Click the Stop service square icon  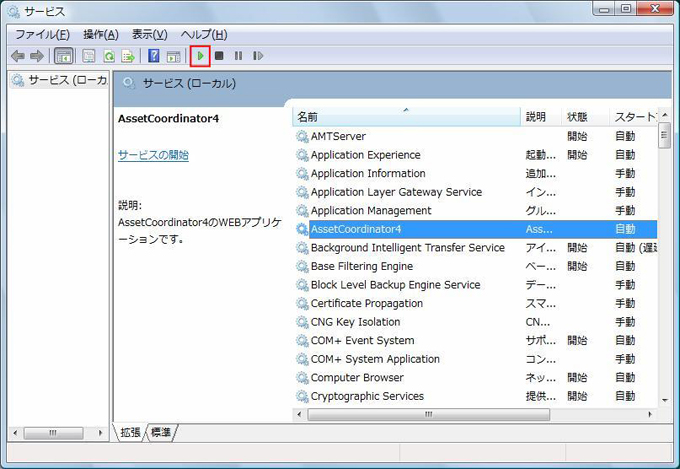[x=219, y=56]
